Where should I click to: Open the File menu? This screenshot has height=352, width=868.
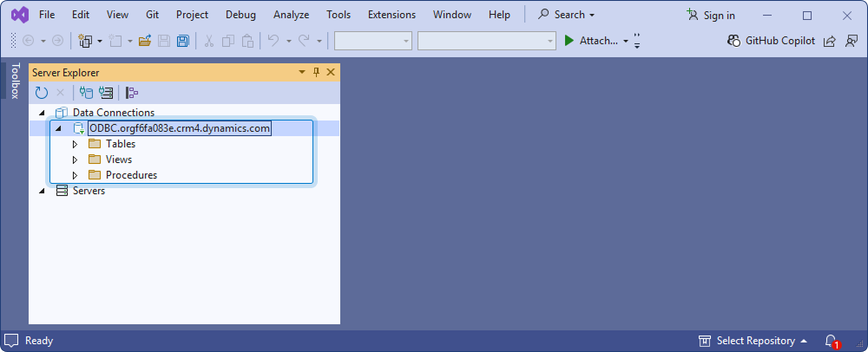point(47,15)
